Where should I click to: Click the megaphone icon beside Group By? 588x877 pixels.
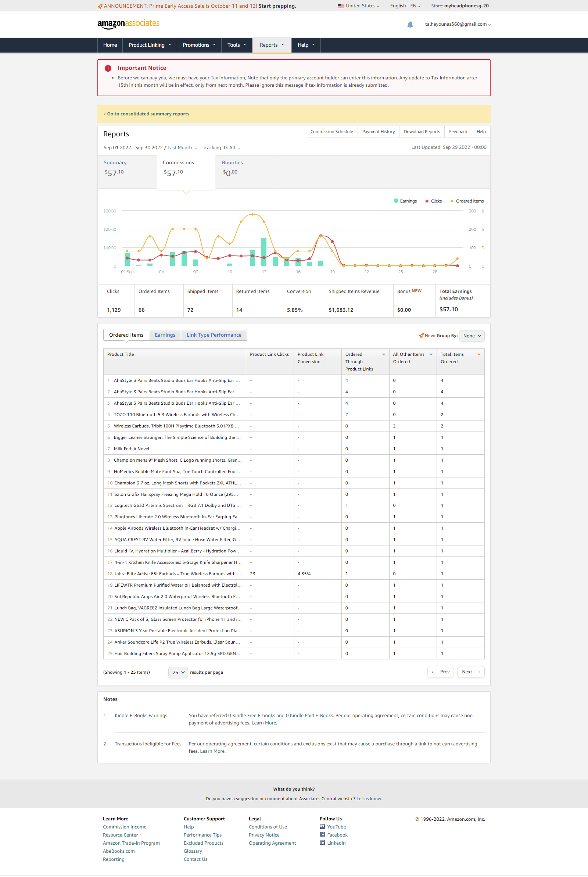pyautogui.click(x=421, y=336)
